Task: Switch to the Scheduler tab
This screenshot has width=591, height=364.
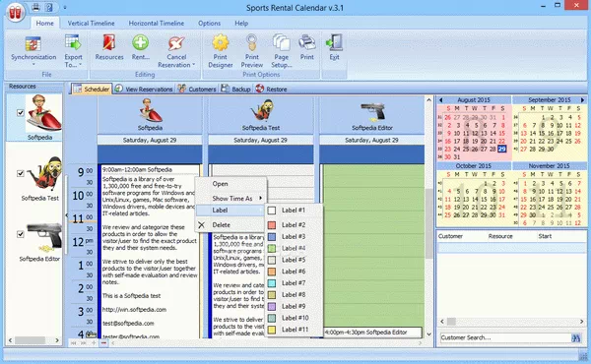Action: 92,89
